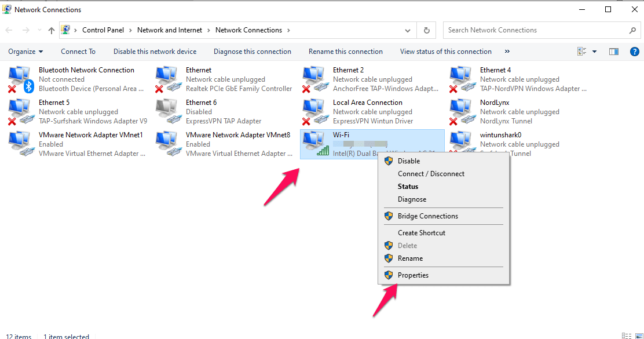Image resolution: width=644 pixels, height=339 pixels.
Task: Click the shield icon beside Disable
Action: tap(389, 161)
